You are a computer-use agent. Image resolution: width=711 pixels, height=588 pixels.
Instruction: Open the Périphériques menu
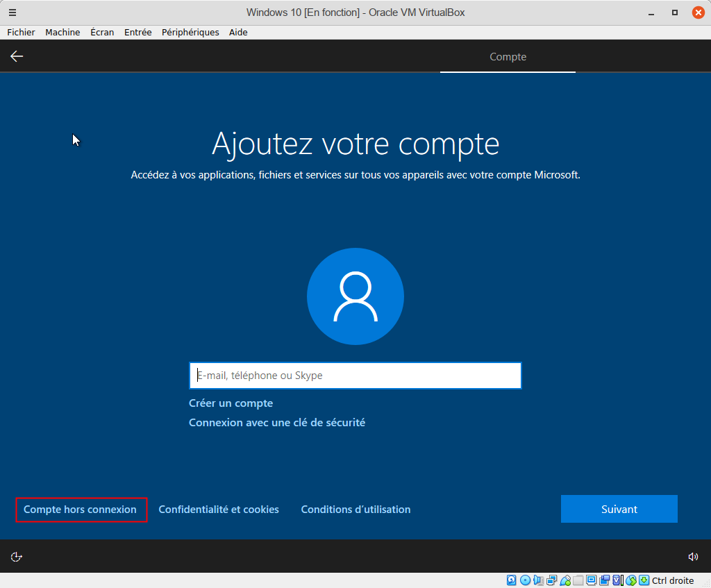pos(190,32)
